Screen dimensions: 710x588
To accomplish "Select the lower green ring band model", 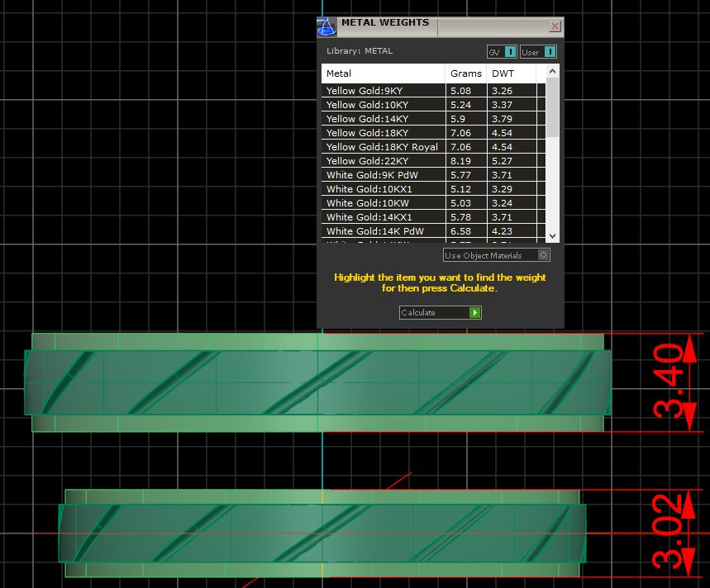I will 322,533.
